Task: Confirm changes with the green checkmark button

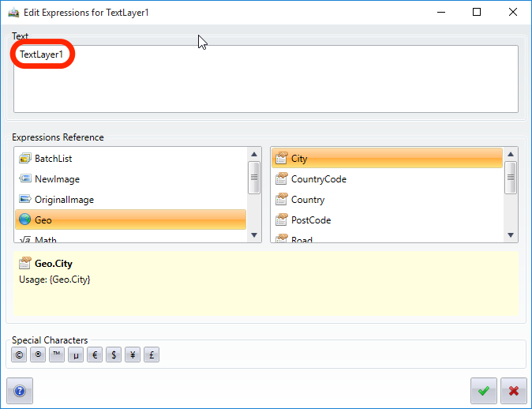Action: (483, 390)
